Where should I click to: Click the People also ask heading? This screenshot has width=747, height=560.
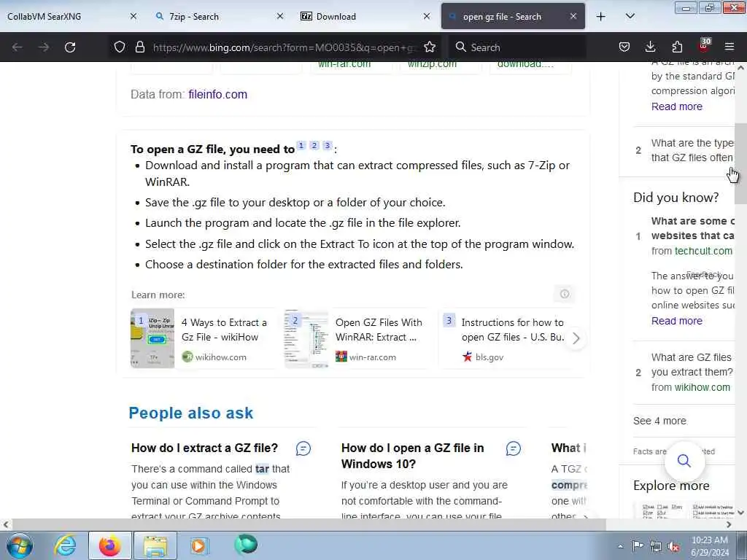click(x=191, y=413)
